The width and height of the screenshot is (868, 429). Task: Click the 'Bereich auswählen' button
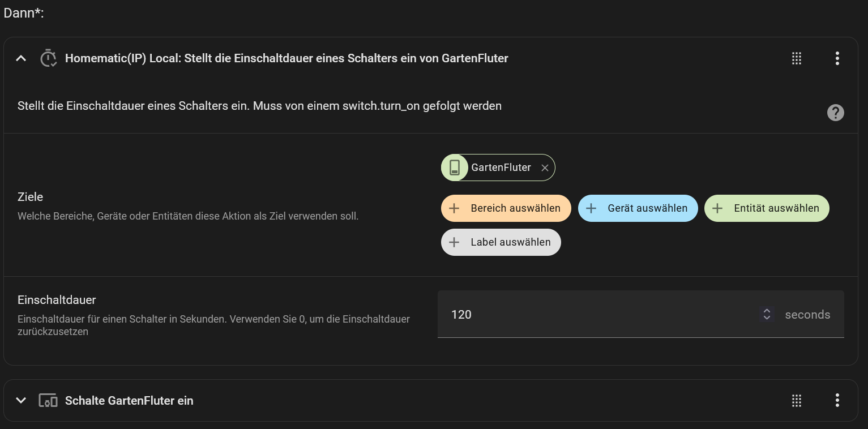506,208
